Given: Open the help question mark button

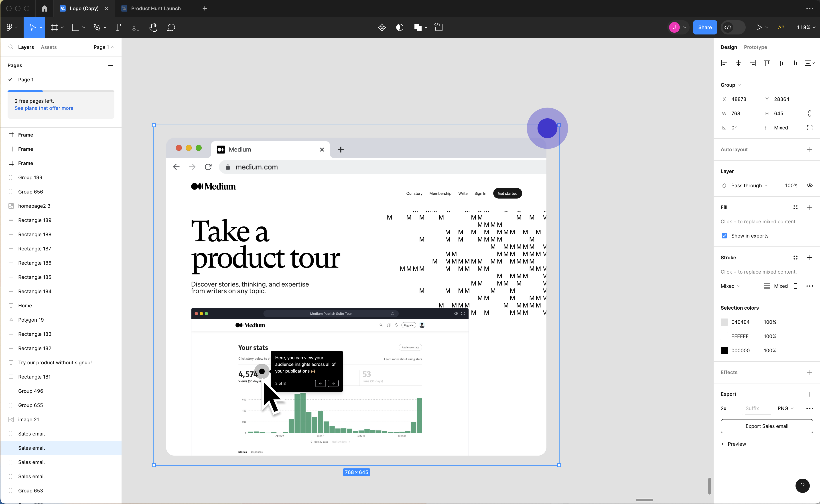Looking at the screenshot, I should coord(802,485).
